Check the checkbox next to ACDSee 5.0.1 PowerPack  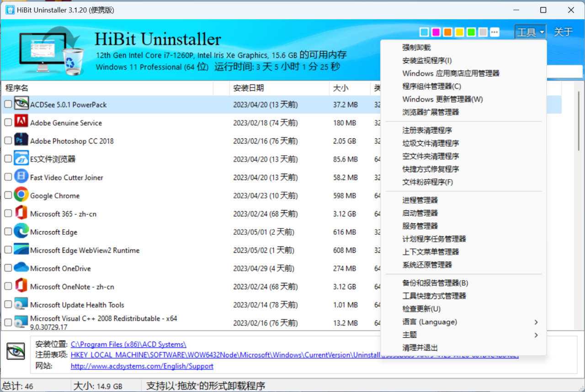8,104
